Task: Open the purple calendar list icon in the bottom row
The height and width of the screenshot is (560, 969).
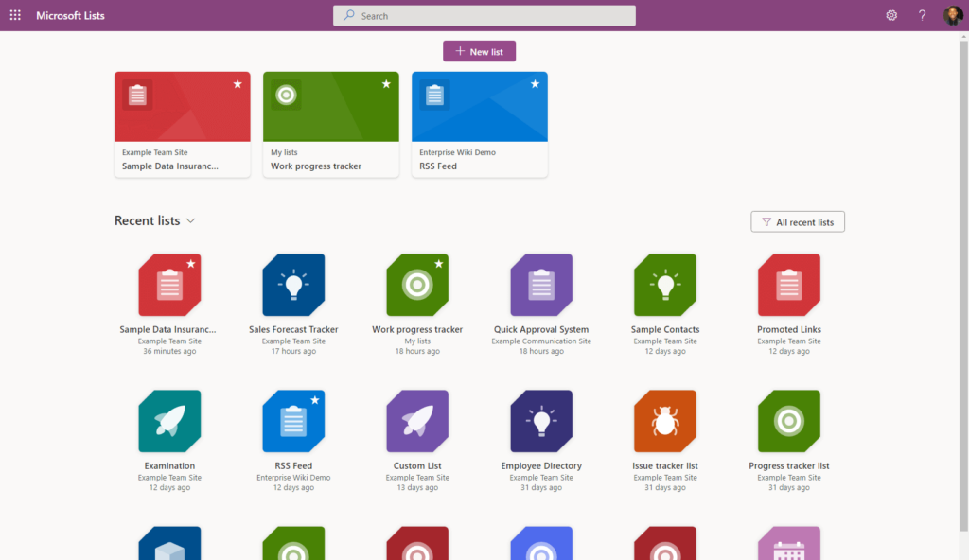Action: click(x=789, y=543)
